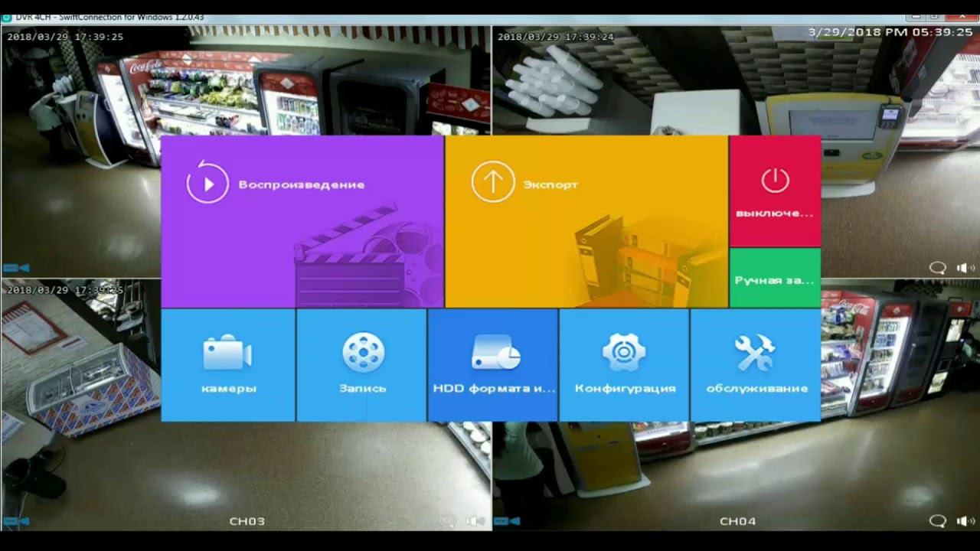This screenshot has height=551, width=980.
Task: Click the talk bubble icon in CH04
Action: pos(938,521)
